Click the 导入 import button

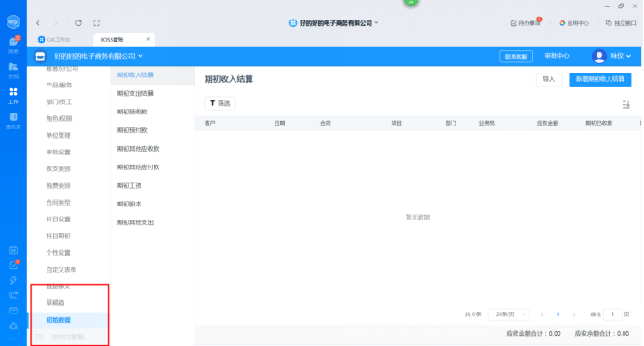549,79
